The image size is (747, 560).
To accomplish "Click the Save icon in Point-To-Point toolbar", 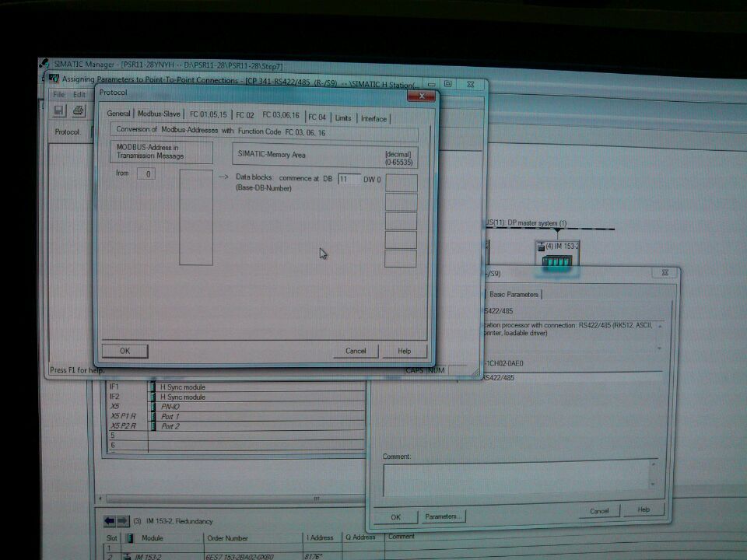I will (58, 111).
